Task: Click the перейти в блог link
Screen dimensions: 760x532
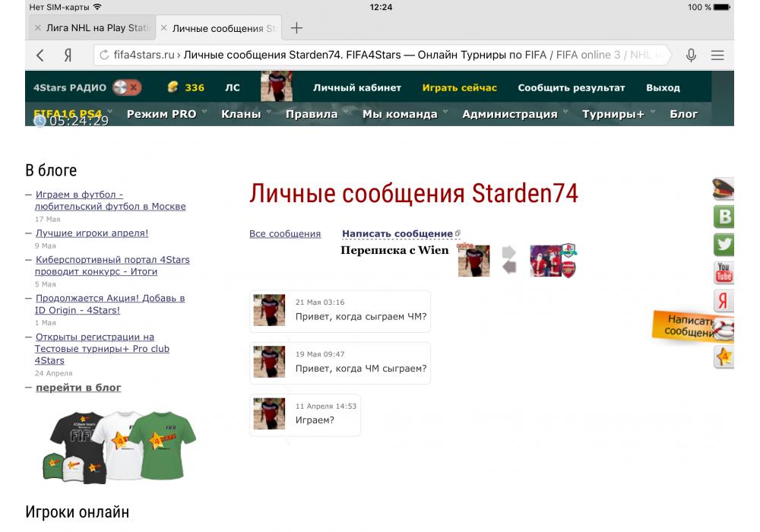Action: [x=78, y=388]
